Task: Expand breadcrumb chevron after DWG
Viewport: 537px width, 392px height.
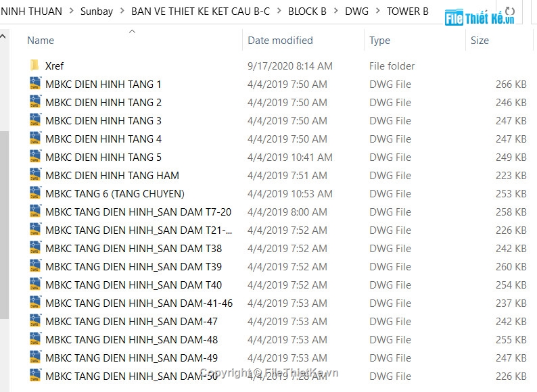Action: [378, 11]
